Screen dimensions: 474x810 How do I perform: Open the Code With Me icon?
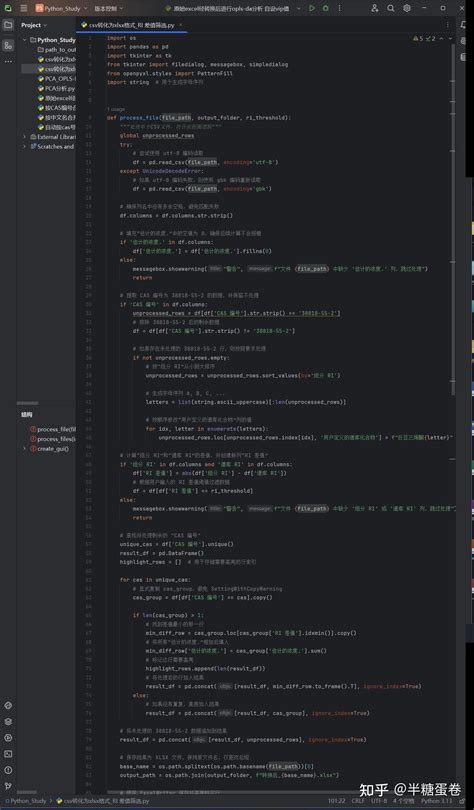[375, 8]
